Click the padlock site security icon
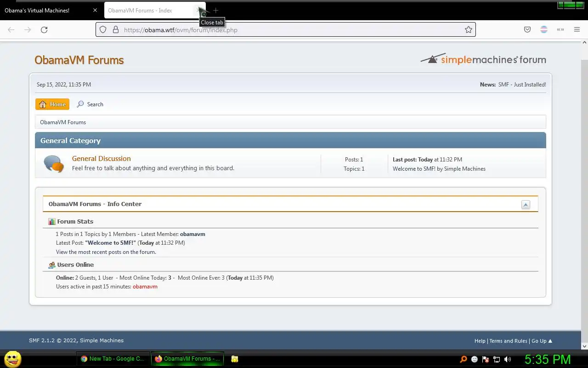This screenshot has height=368, width=588. coord(115,30)
